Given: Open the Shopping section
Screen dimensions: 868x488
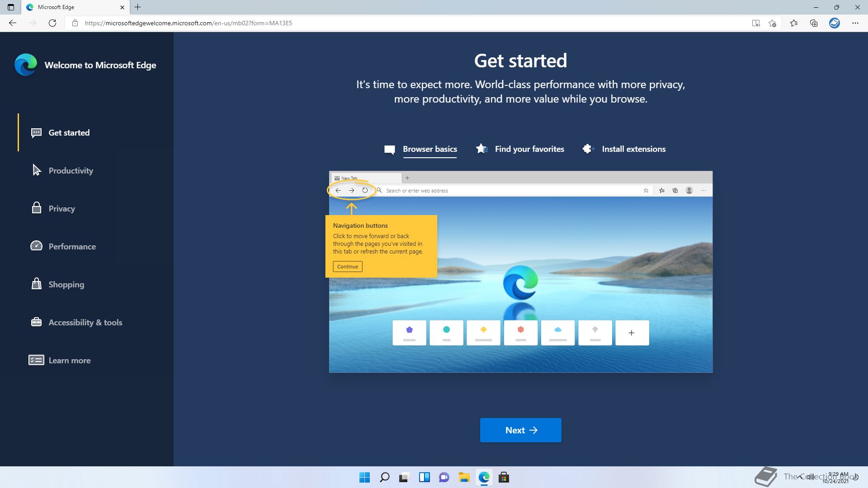Looking at the screenshot, I should [x=66, y=284].
